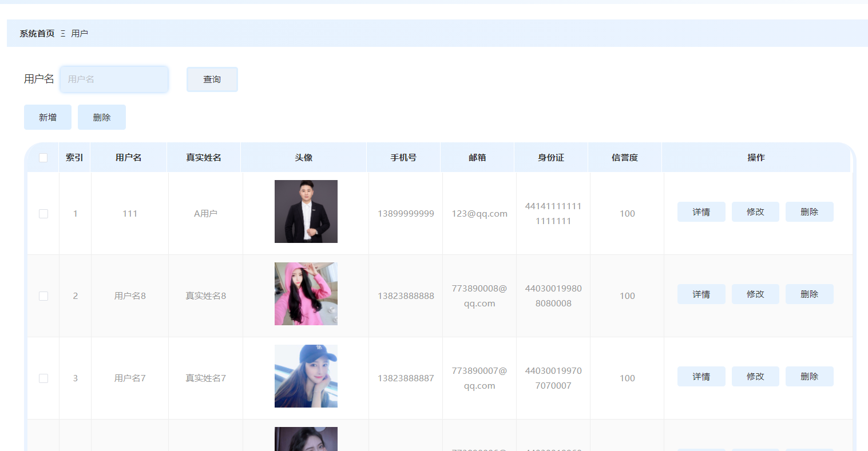
Task: Click the 用户名 column header
Action: (x=129, y=158)
